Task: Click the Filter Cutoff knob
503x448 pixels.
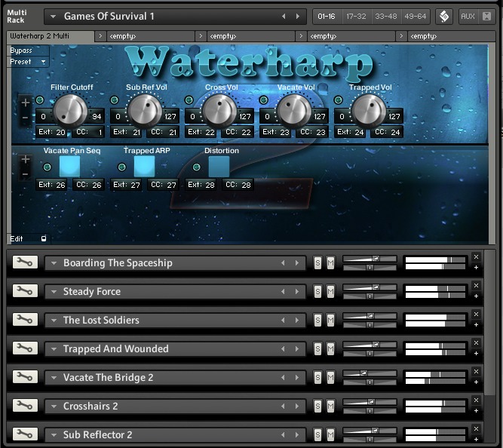Action: pos(70,110)
